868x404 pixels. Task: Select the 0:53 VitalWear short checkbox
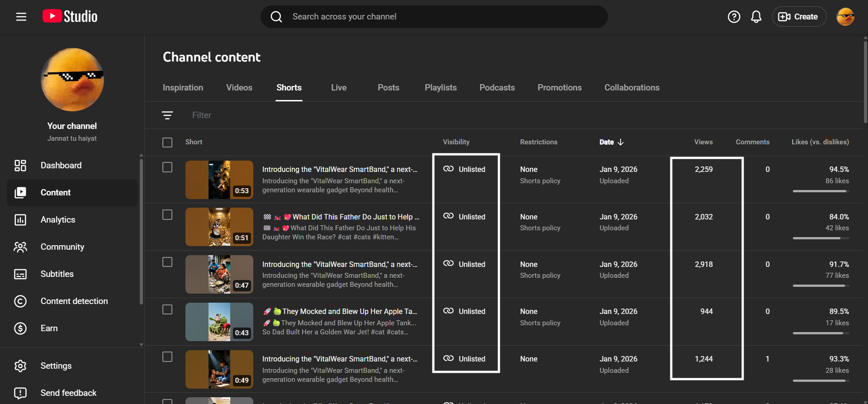click(x=167, y=167)
